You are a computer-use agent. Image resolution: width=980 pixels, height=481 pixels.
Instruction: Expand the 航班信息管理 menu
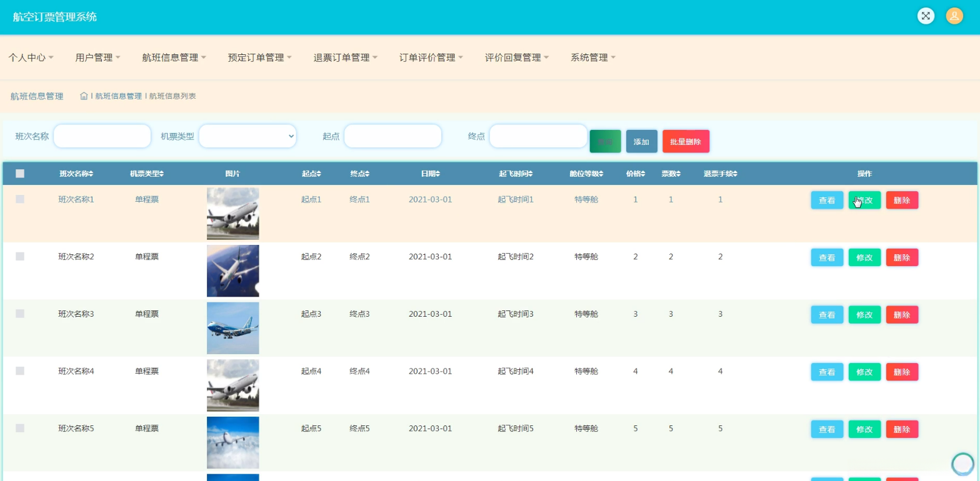click(174, 57)
